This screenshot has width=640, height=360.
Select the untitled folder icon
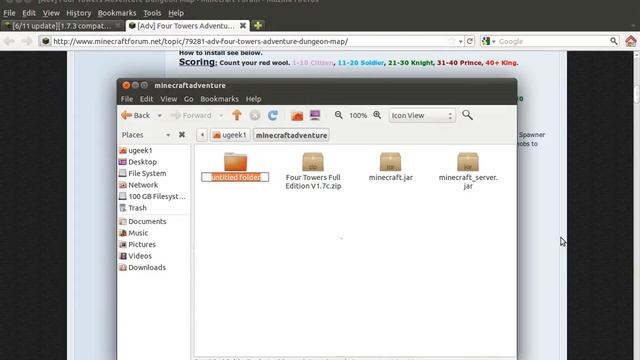pos(236,162)
